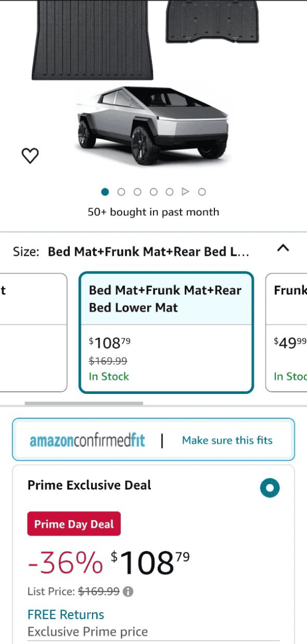
Task: Collapse the Size options chevron
Action: pos(283,248)
